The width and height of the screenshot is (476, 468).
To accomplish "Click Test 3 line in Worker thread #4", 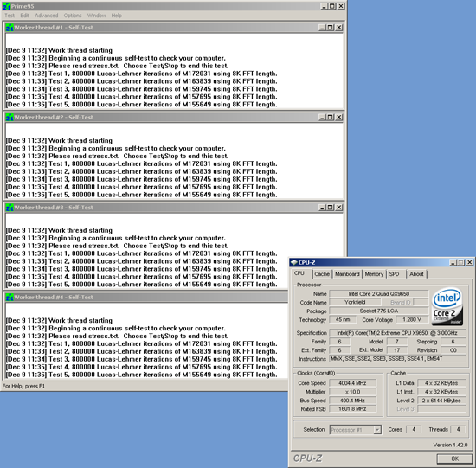I will tap(141, 359).
